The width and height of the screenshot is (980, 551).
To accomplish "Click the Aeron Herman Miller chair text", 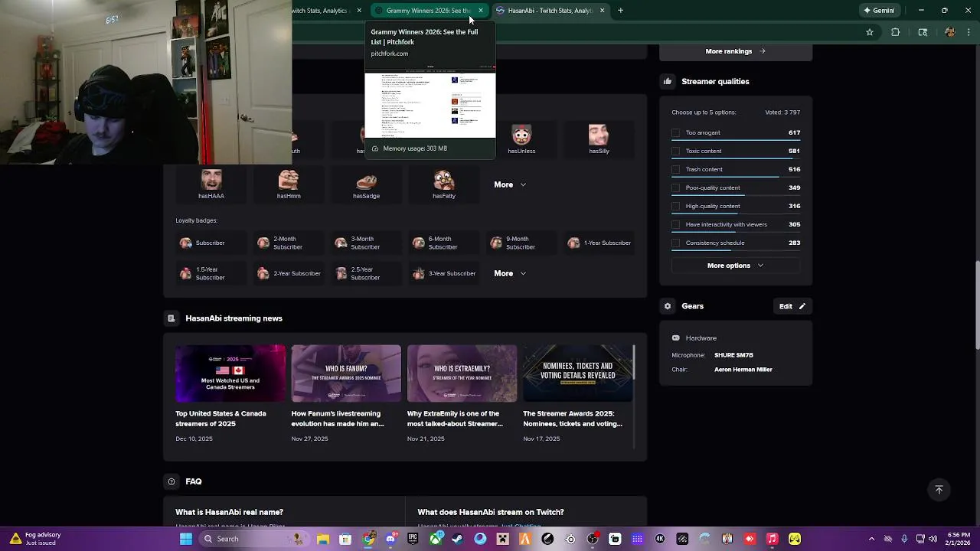I will (743, 370).
